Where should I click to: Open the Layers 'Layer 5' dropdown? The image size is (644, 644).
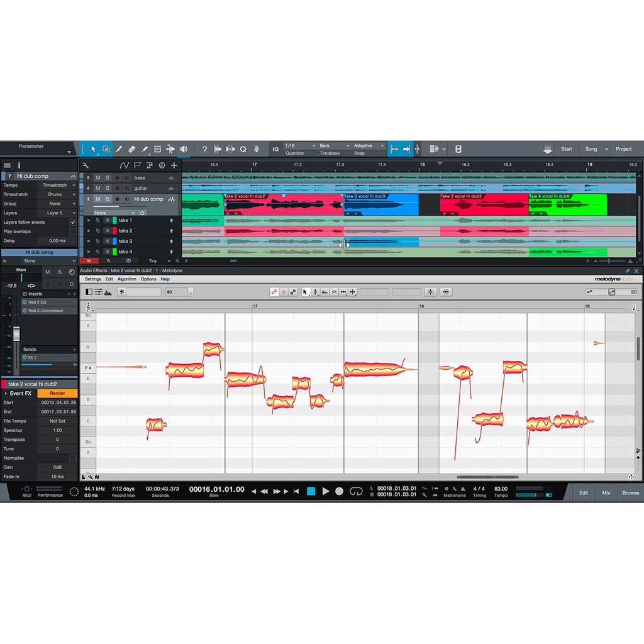pos(58,213)
